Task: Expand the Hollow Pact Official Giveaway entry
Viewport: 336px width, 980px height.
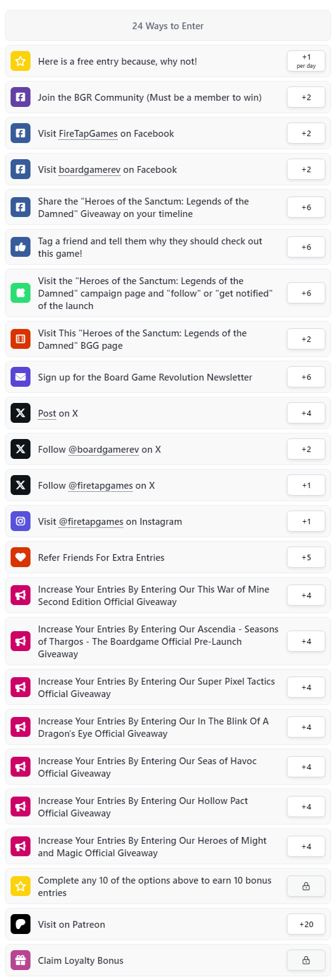Action: (168, 807)
